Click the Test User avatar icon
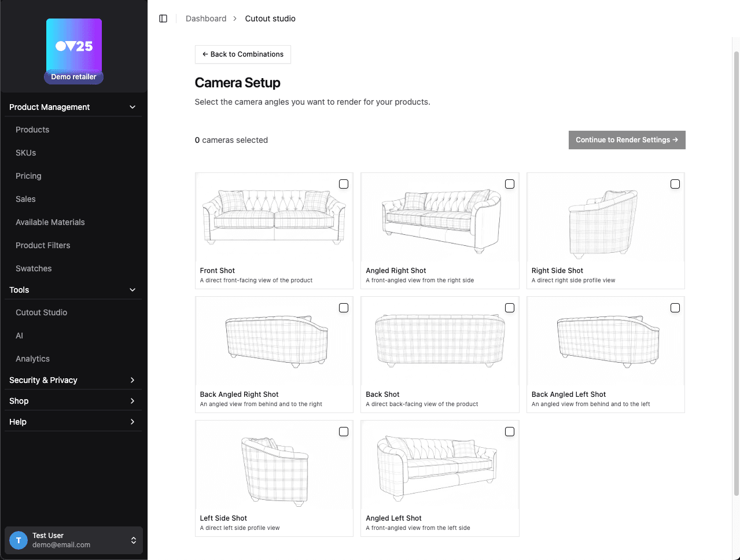 tap(19, 540)
